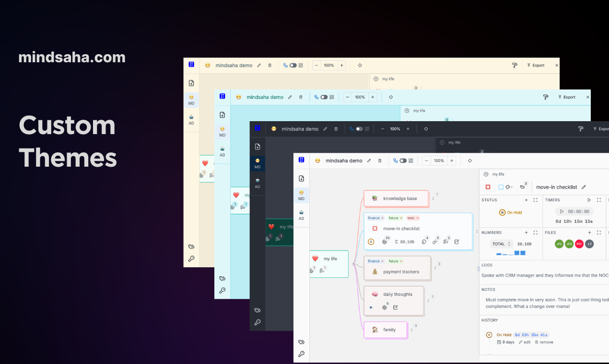Click the family node
This screenshot has width=609, height=364.
click(386, 330)
